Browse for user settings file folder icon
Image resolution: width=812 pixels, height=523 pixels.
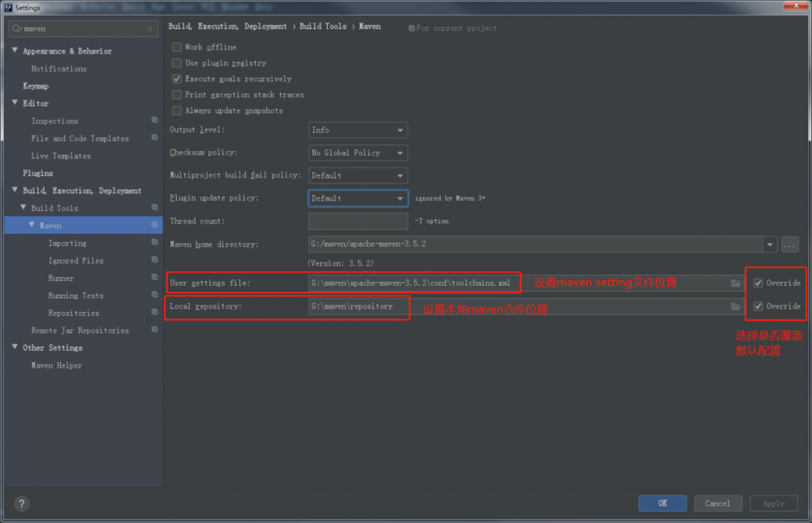coord(736,283)
